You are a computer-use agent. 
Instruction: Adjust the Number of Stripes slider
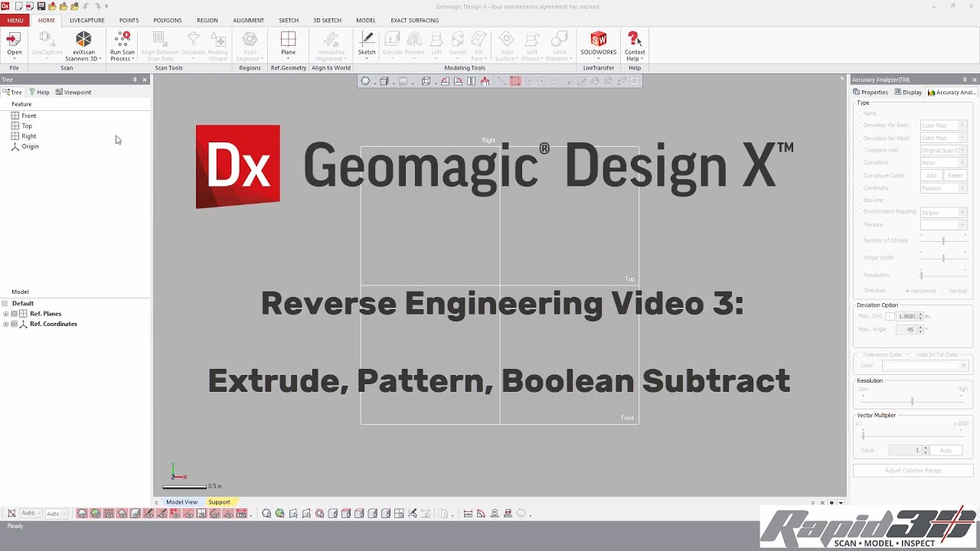click(x=943, y=240)
